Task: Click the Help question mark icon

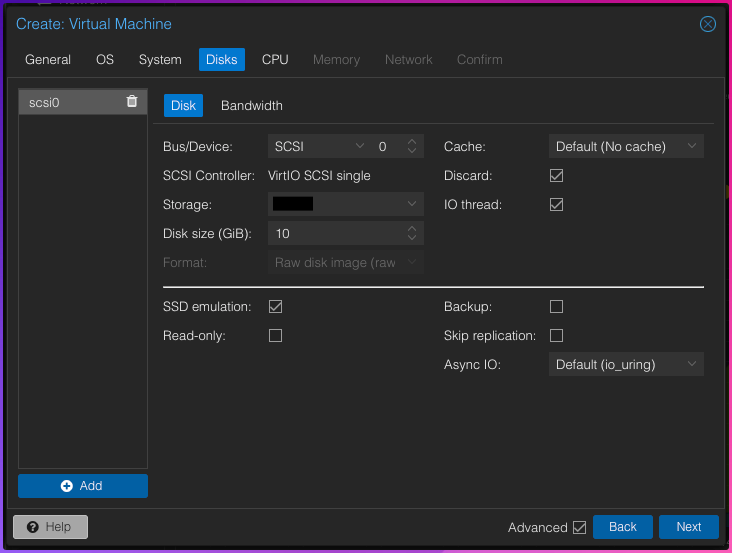Action: tap(33, 527)
